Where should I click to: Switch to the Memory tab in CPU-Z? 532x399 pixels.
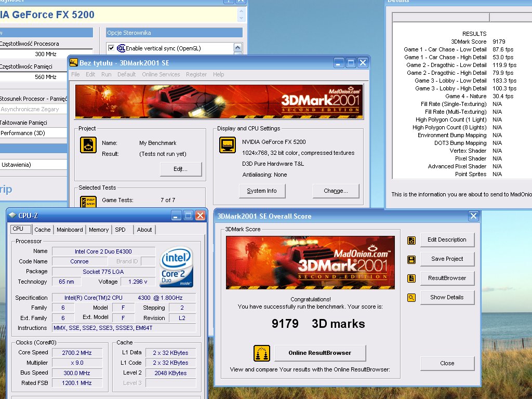click(98, 230)
